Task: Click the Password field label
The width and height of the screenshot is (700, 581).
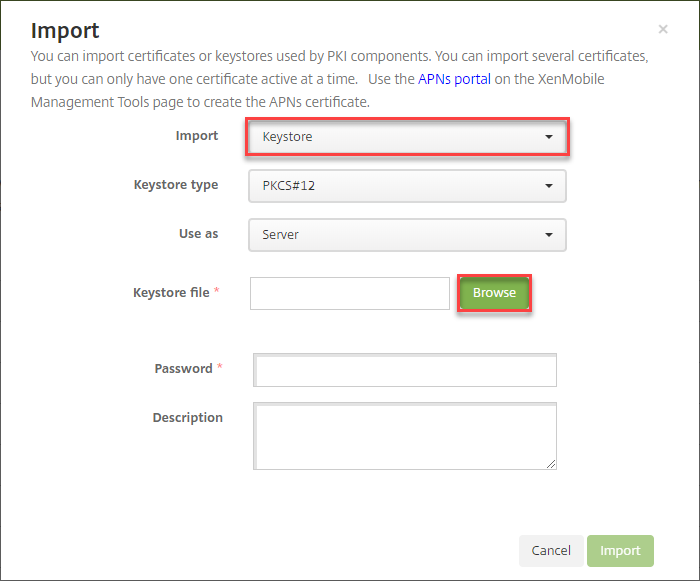Action: coord(183,369)
